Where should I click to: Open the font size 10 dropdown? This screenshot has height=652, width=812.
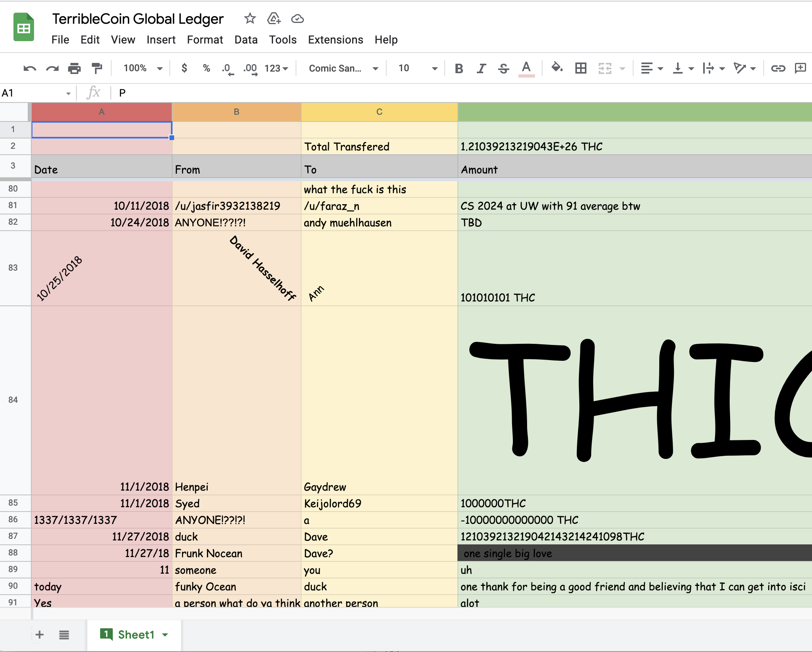click(417, 68)
